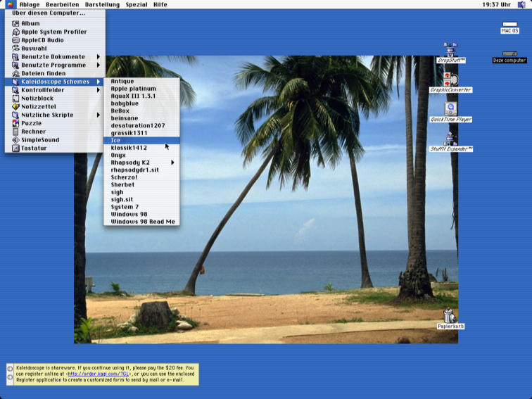Click the clock showing 19:37 Uhr

[496, 4]
